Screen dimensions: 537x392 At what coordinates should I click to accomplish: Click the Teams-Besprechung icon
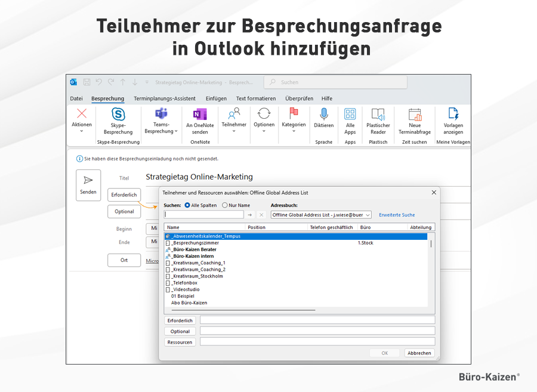pyautogui.click(x=161, y=113)
